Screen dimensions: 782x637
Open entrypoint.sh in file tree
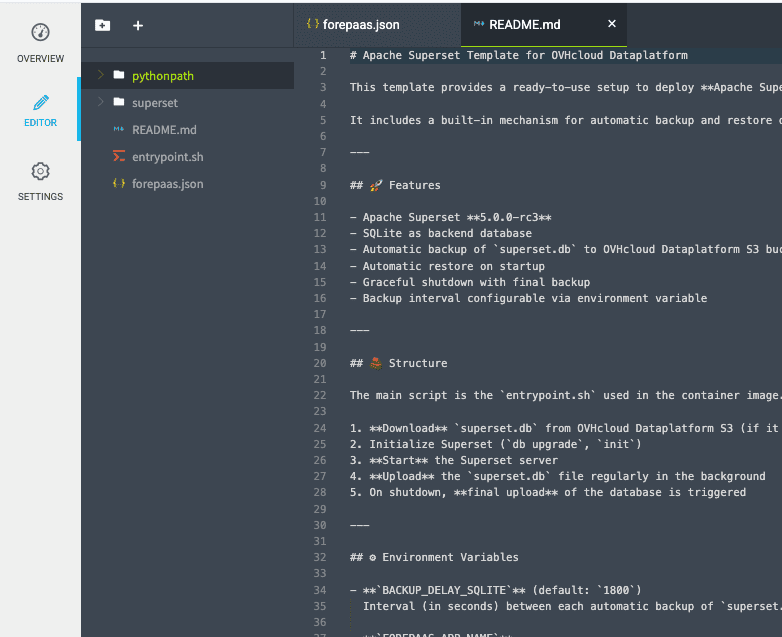click(x=188, y=157)
